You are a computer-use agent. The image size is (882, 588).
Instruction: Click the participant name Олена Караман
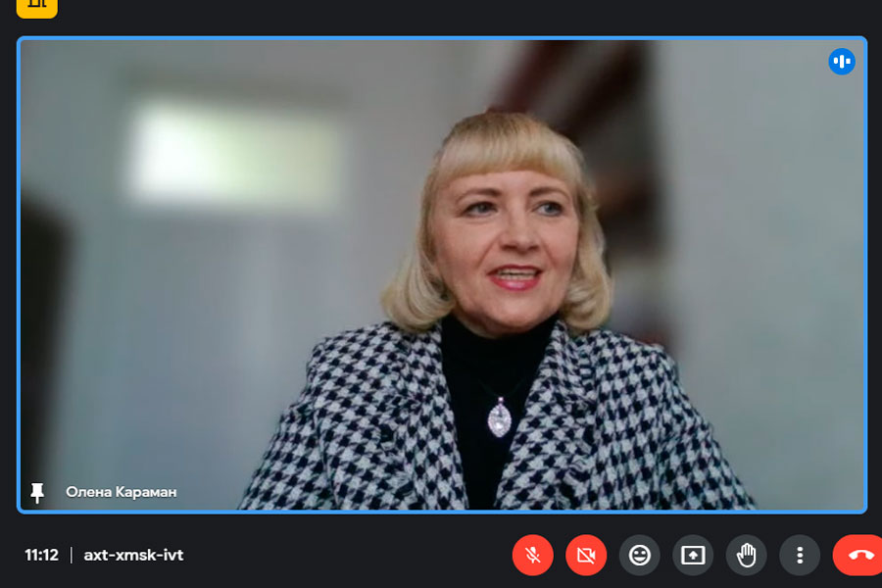coord(121,492)
